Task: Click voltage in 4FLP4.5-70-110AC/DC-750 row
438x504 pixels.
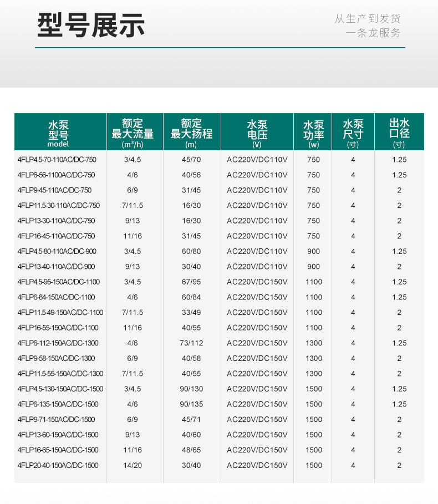Action: (257, 160)
